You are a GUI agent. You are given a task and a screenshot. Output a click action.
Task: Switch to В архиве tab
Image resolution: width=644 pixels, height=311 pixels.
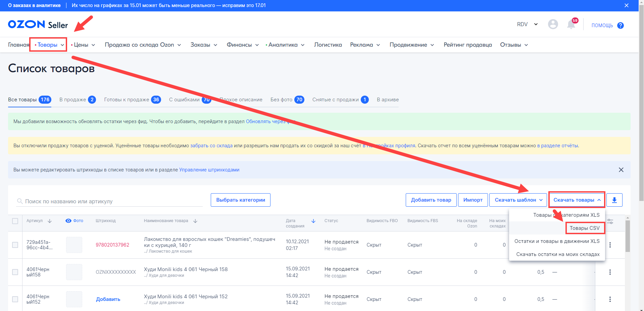coord(388,100)
